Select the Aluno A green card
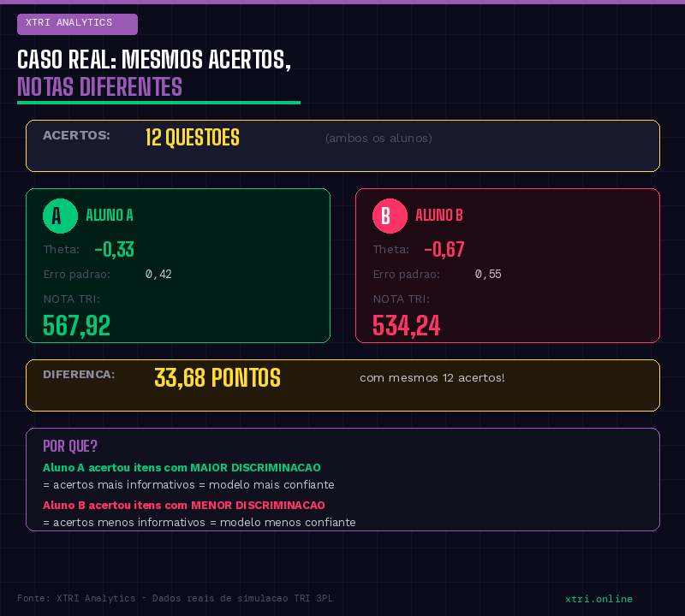Image resolution: width=685 pixels, height=616 pixels. pyautogui.click(x=178, y=265)
